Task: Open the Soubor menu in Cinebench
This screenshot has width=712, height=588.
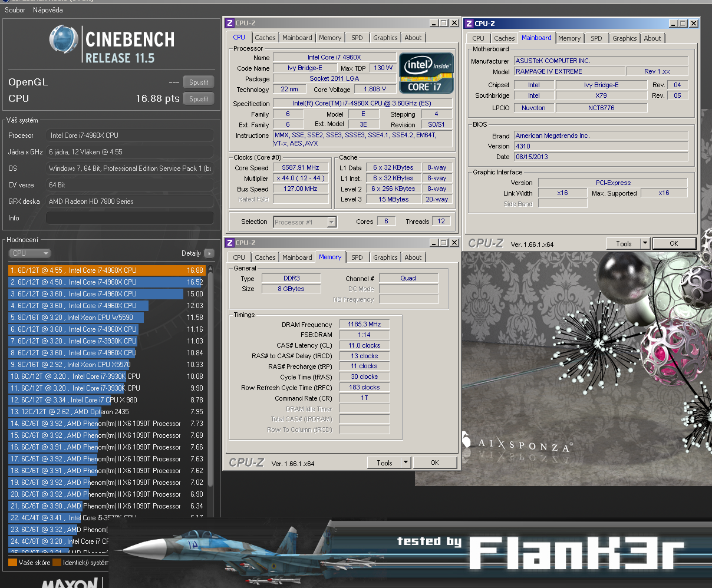Action: tap(15, 10)
